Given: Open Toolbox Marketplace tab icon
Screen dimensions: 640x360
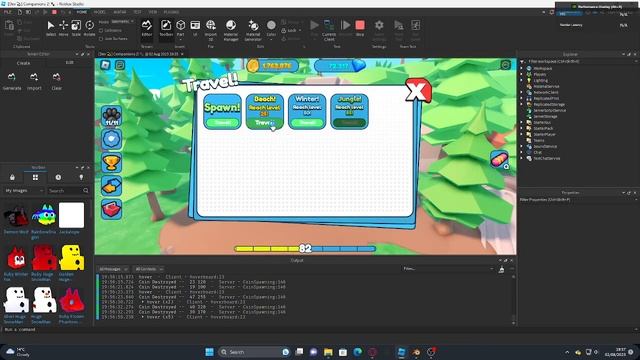Looking at the screenshot, I should click(x=12, y=177).
